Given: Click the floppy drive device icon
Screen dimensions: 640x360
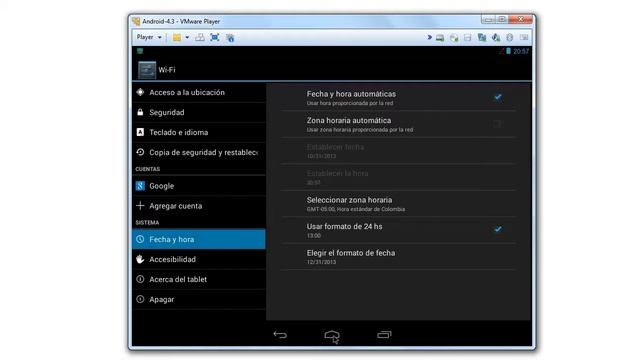Looking at the screenshot, I should (468, 38).
